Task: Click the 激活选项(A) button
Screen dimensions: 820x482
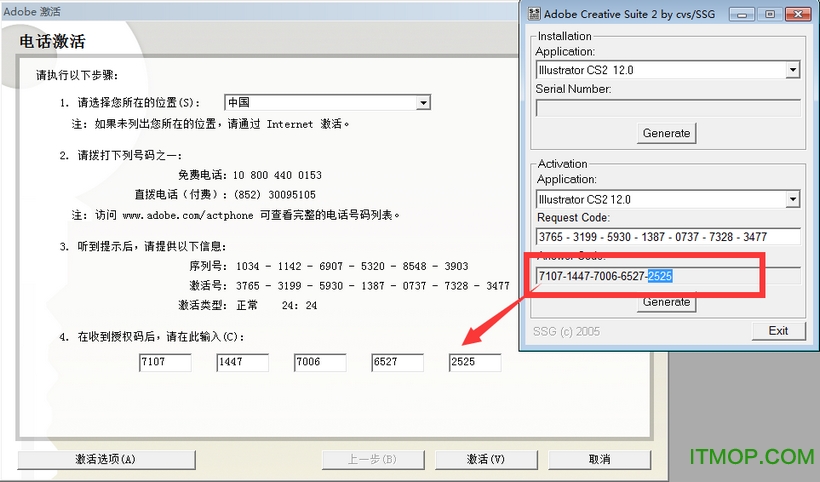Action: 106,460
